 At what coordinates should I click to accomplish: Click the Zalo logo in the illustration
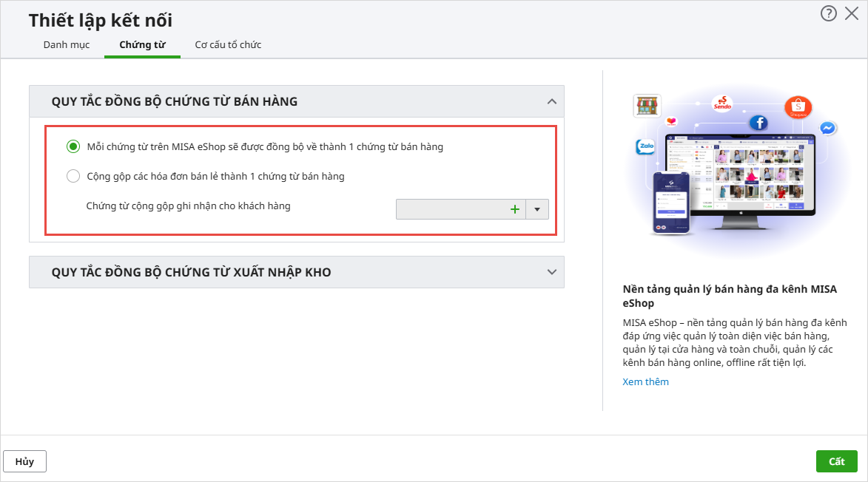[x=645, y=147]
